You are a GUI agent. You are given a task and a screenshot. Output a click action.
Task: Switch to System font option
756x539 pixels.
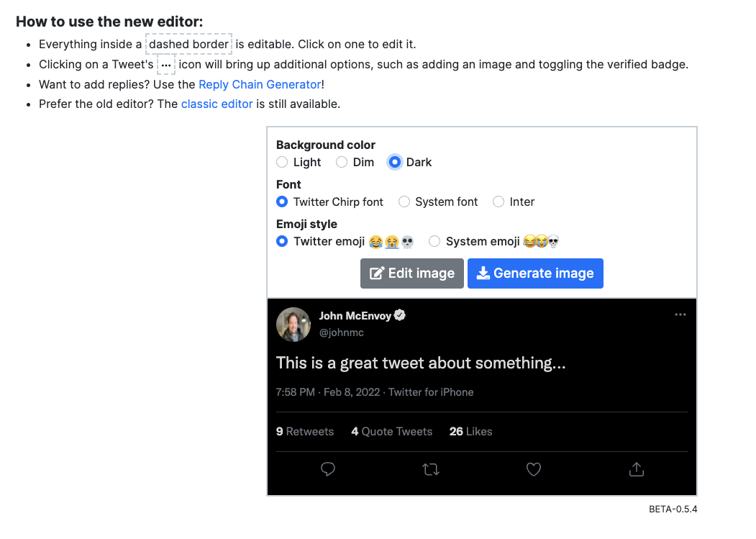pos(404,201)
